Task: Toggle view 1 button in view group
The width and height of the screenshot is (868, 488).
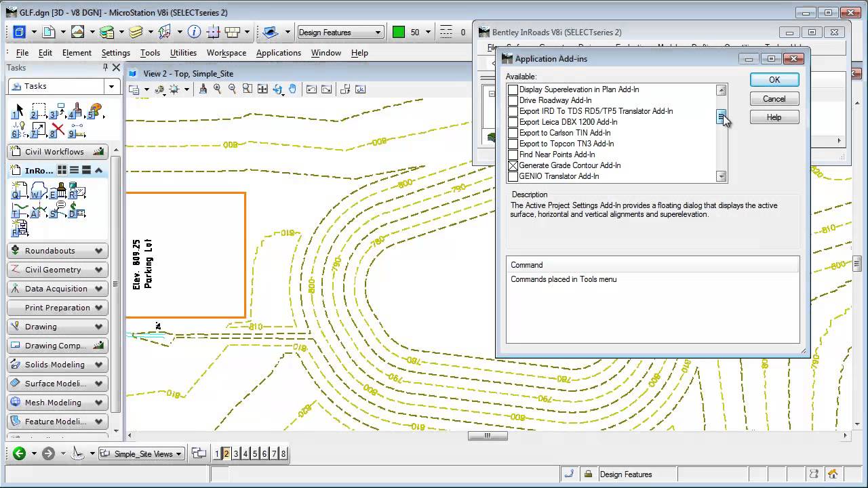Action: coord(217,453)
